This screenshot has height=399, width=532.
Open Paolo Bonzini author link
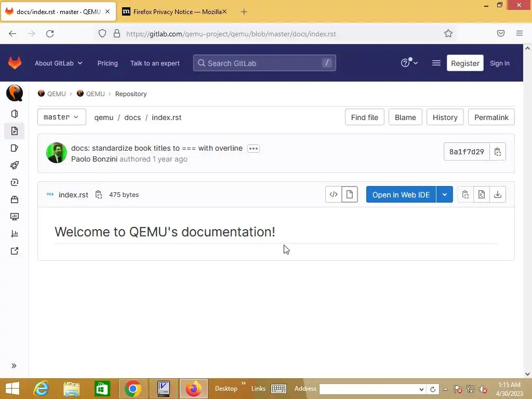click(x=95, y=159)
